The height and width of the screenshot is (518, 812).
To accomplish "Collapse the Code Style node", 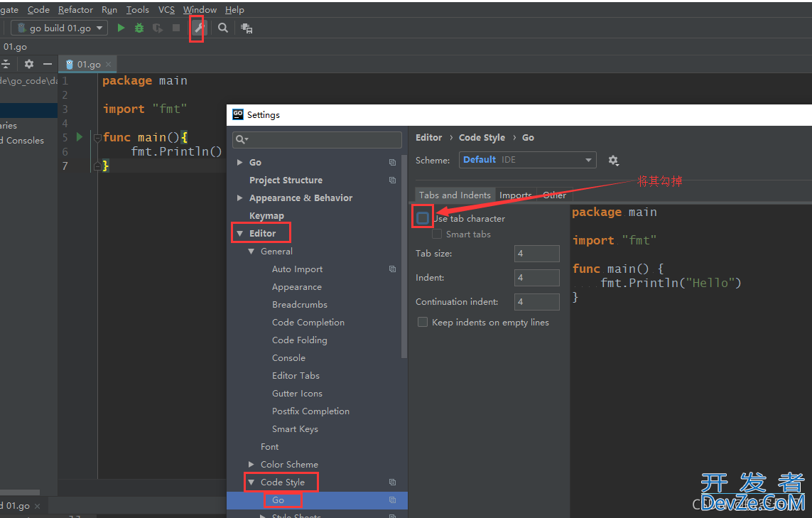I will [x=251, y=482].
